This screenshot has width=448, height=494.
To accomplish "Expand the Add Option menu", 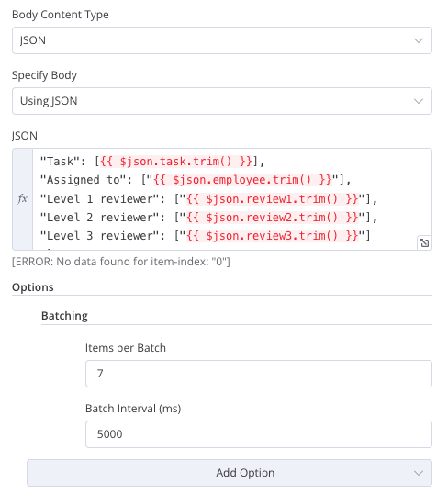I will (230, 473).
